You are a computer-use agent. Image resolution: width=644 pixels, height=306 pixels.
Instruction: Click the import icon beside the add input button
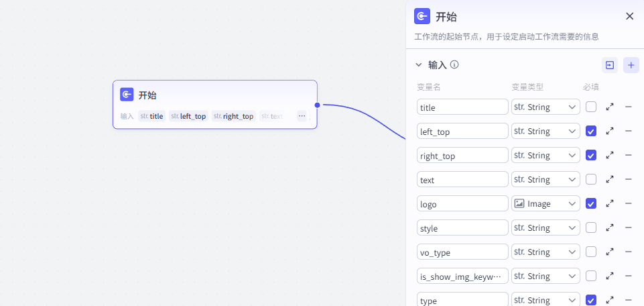click(x=610, y=65)
